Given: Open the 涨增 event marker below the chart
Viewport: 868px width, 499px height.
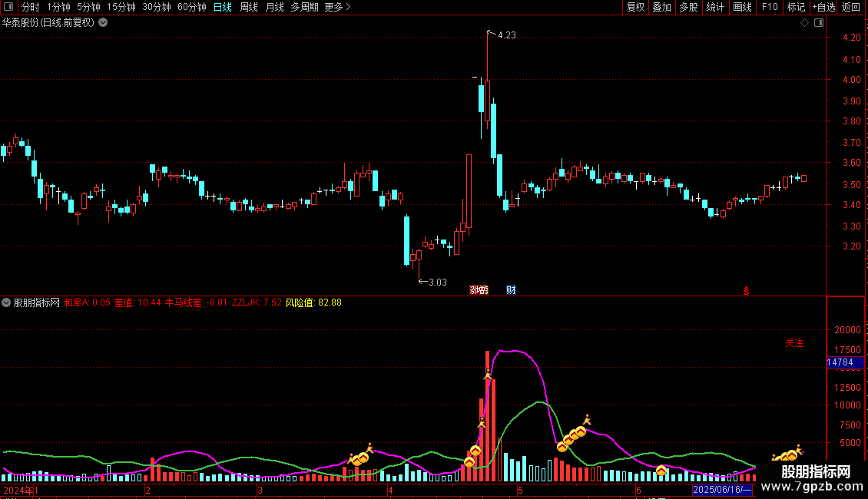Looking at the screenshot, I should point(479,290).
